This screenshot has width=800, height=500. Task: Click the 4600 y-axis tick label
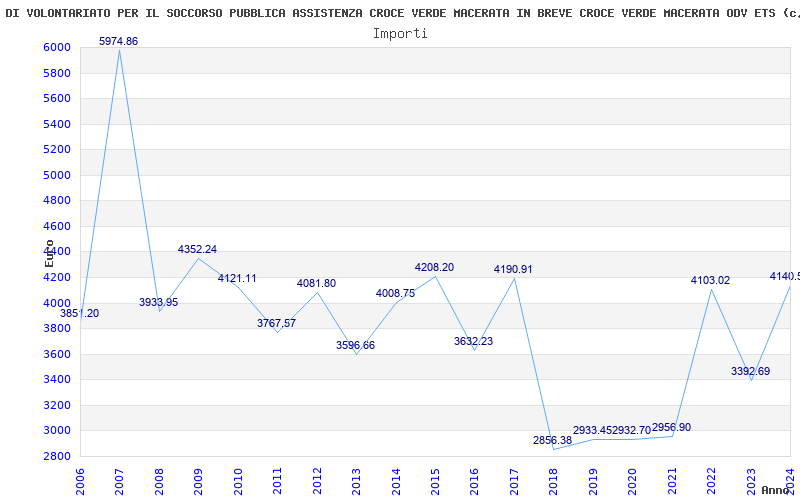[x=57, y=226]
